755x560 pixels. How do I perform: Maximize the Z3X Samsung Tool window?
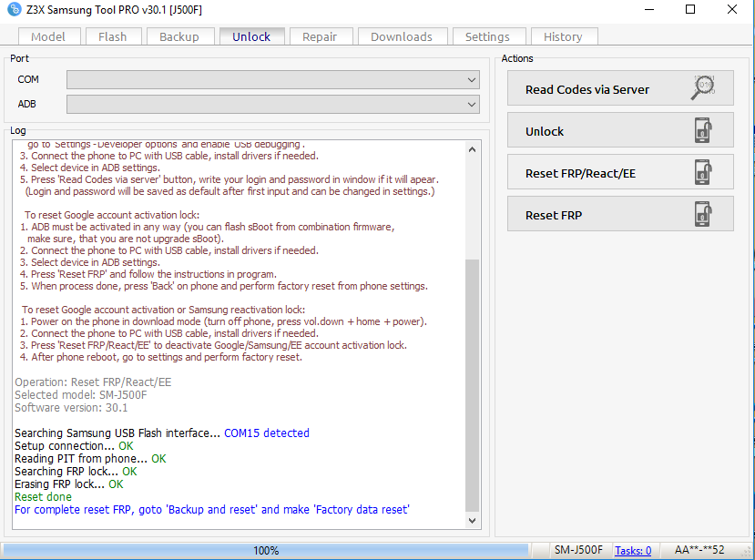coord(690,9)
